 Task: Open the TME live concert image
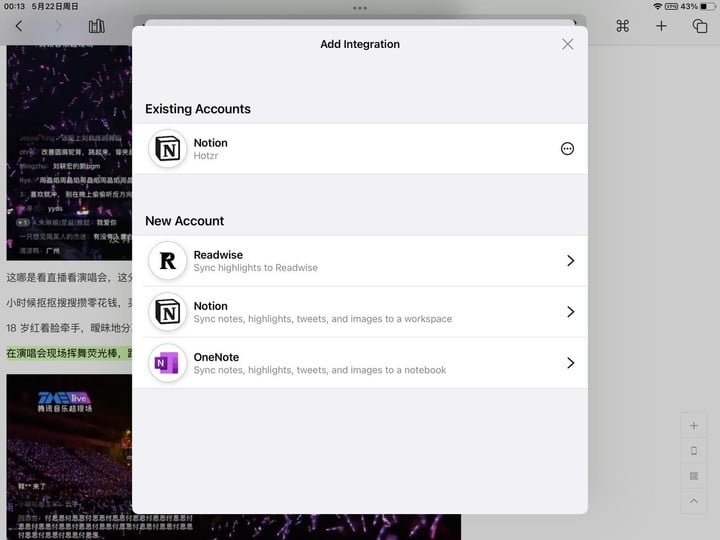coord(69,457)
